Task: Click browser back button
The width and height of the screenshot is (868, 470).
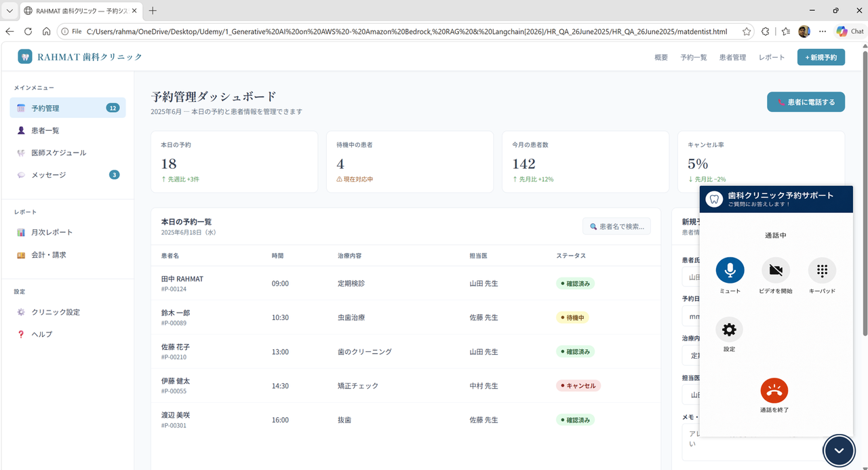Action: [9, 31]
